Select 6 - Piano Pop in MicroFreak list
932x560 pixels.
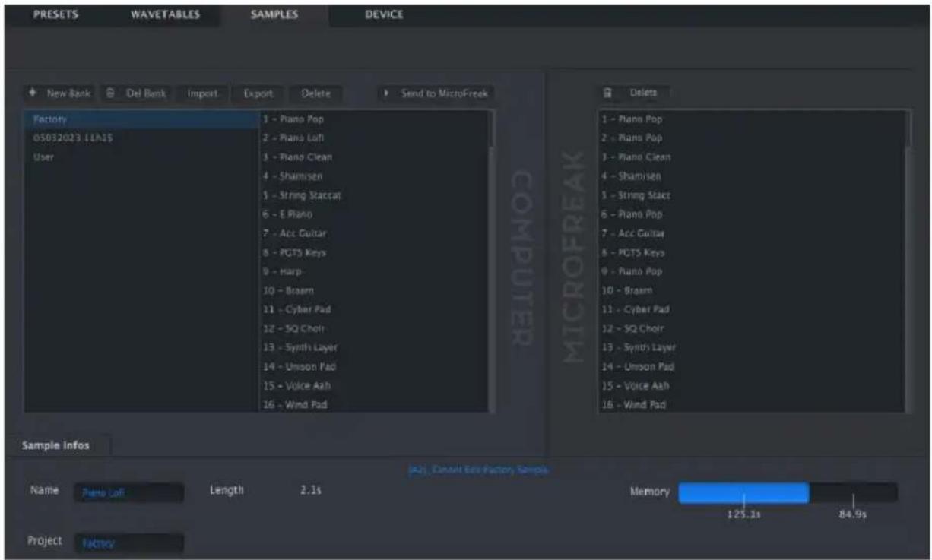751,214
